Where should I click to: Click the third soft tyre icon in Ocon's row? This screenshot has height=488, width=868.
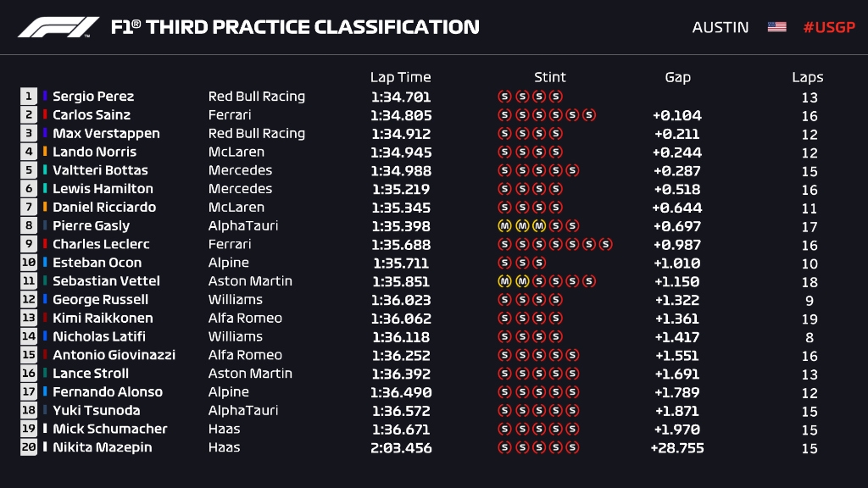tap(538, 263)
